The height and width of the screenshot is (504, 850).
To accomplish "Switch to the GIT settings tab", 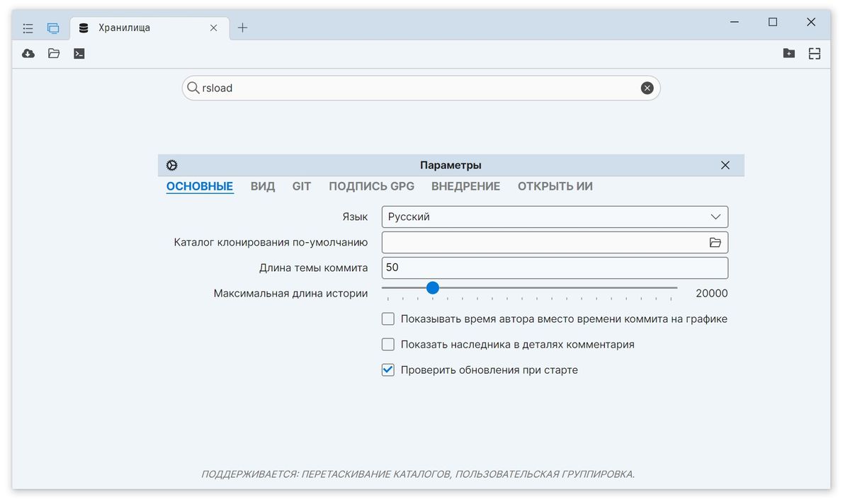I will (301, 186).
